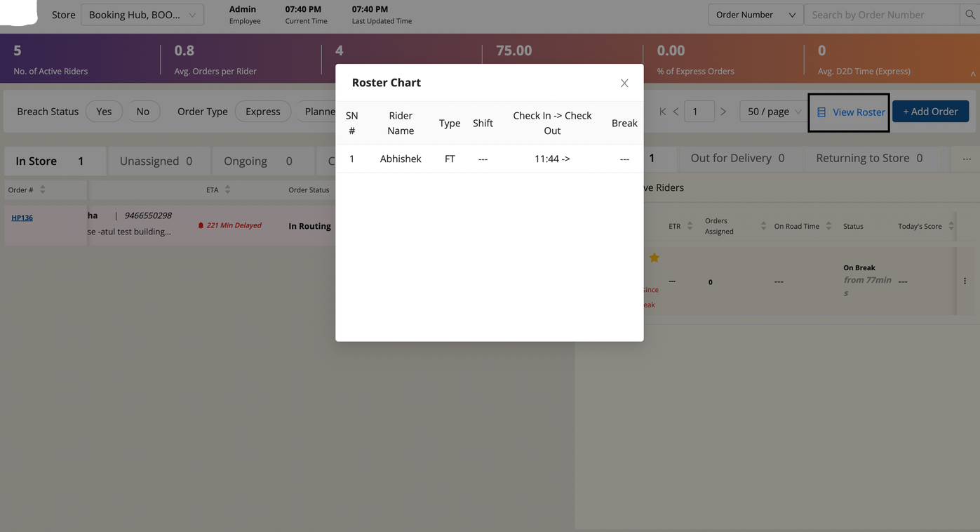Show more tabs via ellipsis icon

pos(966,159)
